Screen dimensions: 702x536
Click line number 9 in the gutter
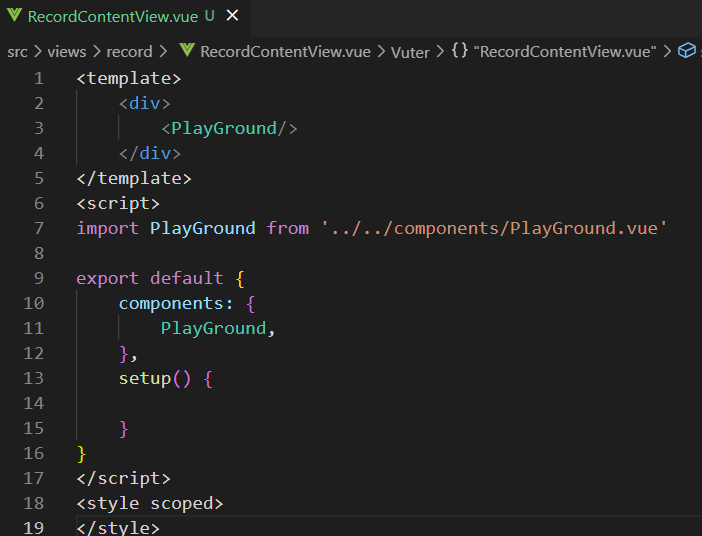tap(39, 279)
